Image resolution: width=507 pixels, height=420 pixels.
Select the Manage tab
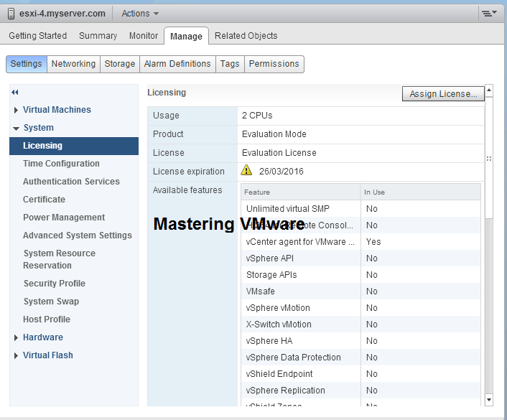(x=186, y=36)
